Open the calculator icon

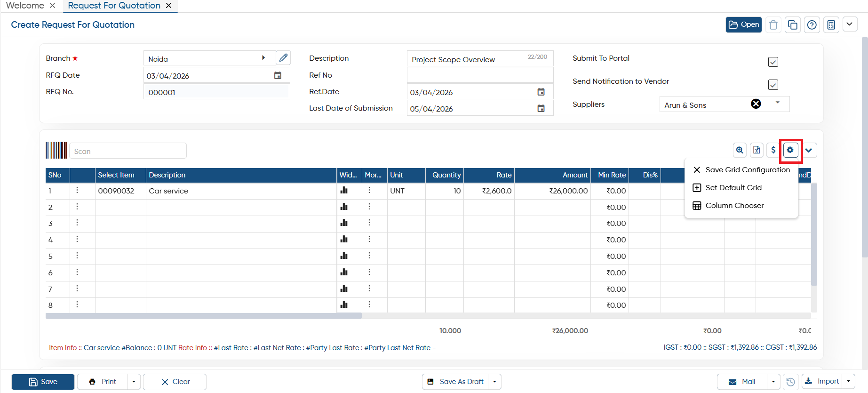[x=831, y=25]
